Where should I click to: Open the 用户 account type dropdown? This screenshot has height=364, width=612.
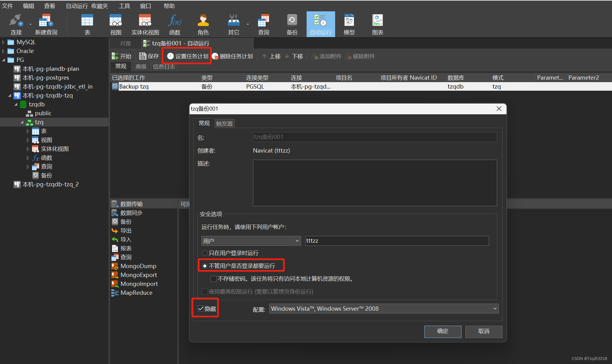[251, 241]
